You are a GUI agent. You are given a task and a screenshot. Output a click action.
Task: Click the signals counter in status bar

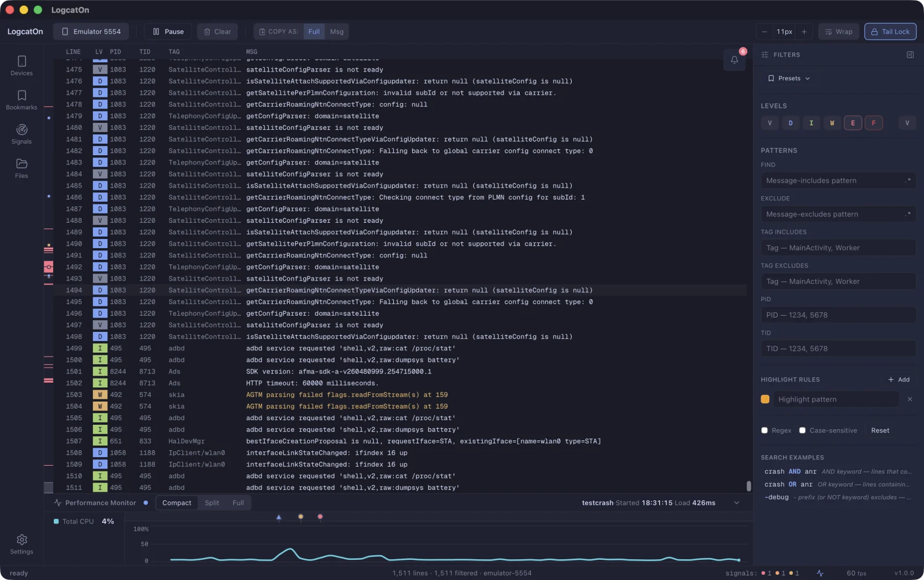762,573
